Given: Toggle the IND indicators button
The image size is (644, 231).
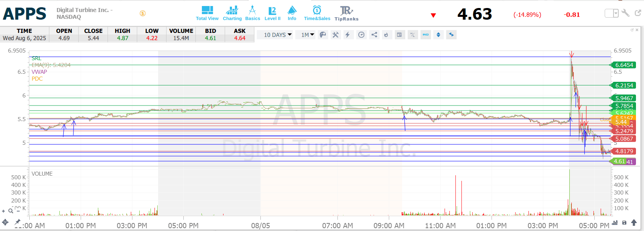Looking at the screenshot, I should [425, 35].
